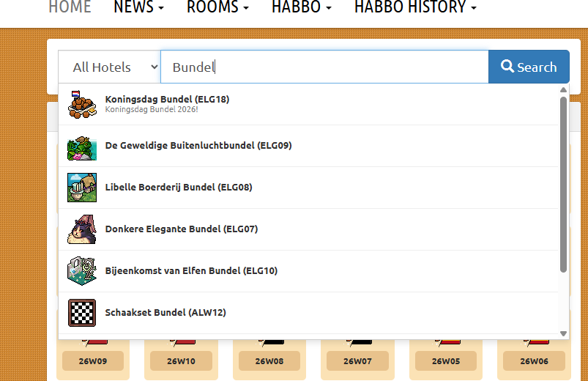Viewport: 588px width, 381px height.
Task: Click the magnifier icon in Search button
Action: 507,66
